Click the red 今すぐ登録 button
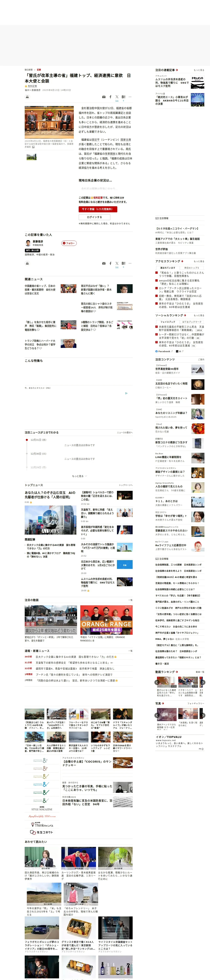This screenshot has width=210, height=980. coord(98,209)
